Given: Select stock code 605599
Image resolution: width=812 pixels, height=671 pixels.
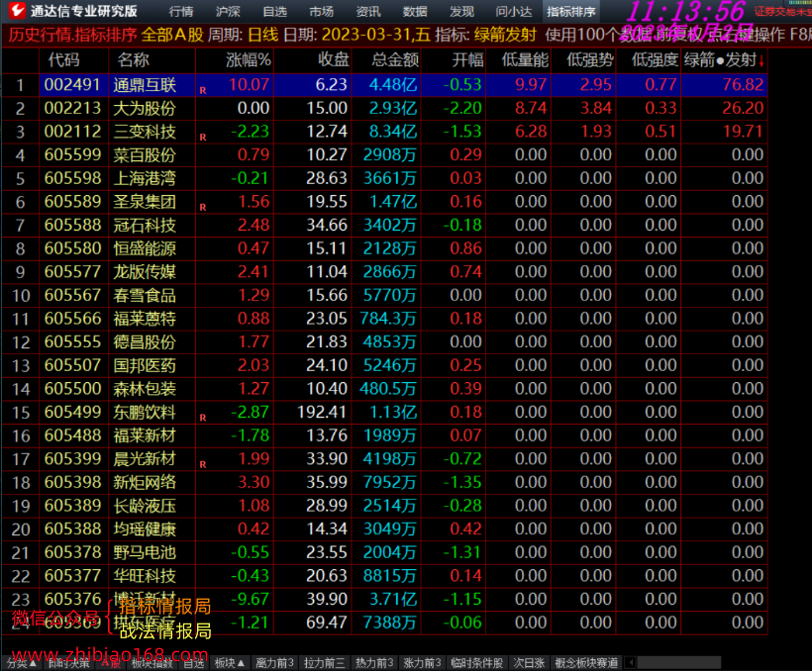Looking at the screenshot, I should coord(72,154).
